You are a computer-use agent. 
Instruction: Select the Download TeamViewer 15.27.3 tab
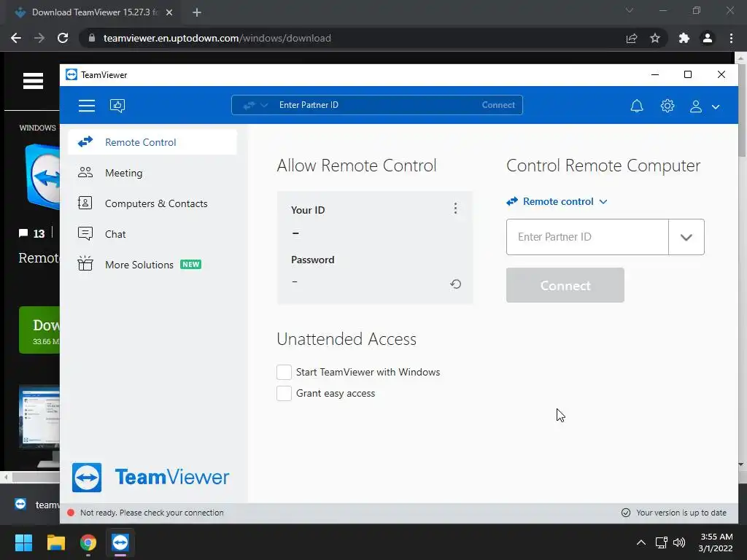click(x=94, y=12)
